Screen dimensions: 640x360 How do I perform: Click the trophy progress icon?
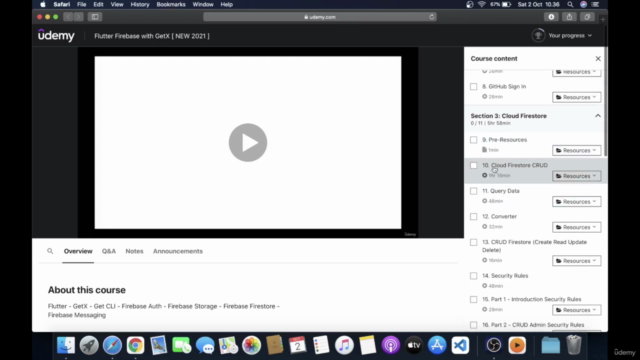pos(538,36)
